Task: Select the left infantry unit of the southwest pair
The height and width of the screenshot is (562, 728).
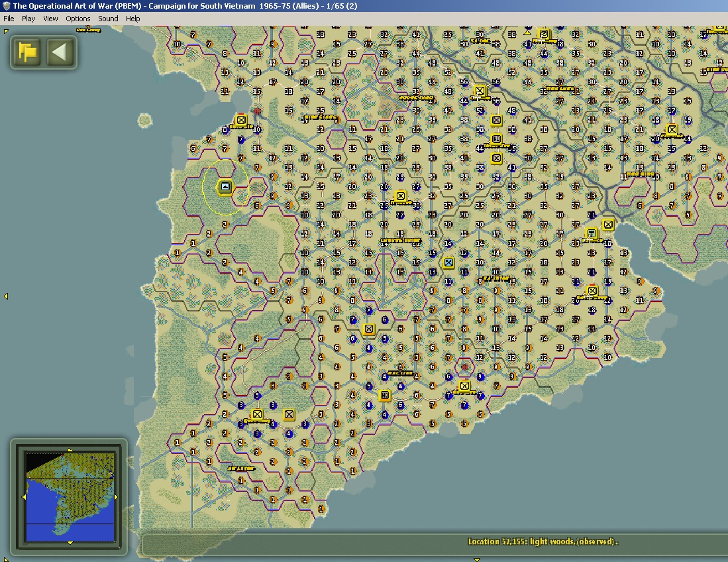Action: [257, 414]
